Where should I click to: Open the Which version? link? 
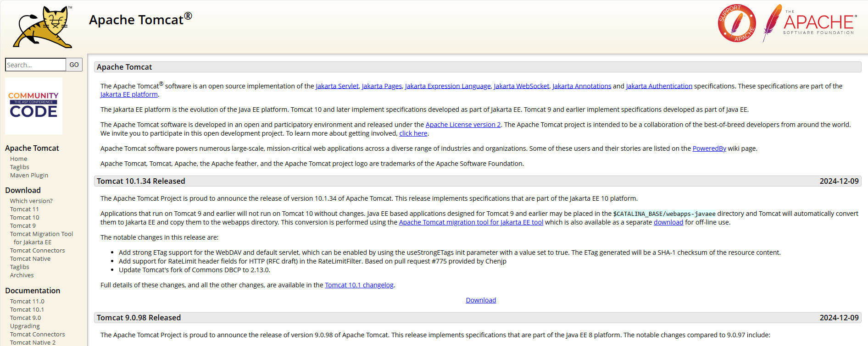tap(31, 201)
